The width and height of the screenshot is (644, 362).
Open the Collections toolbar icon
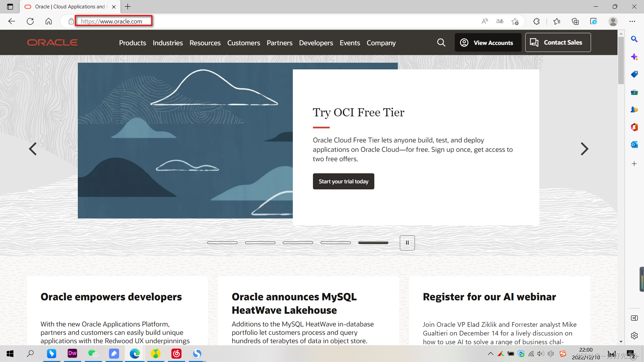click(x=575, y=21)
